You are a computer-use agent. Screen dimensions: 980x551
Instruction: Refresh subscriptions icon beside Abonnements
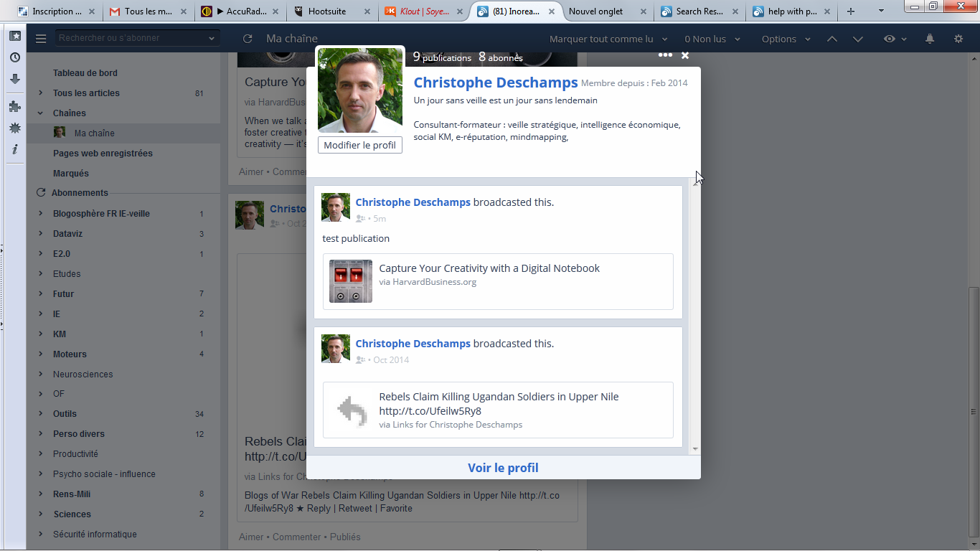pos(41,193)
